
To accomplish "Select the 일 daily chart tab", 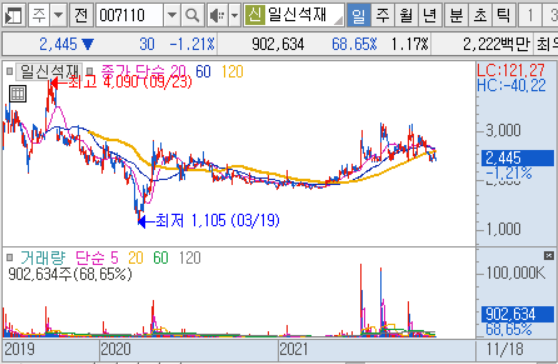I will pos(358,15).
